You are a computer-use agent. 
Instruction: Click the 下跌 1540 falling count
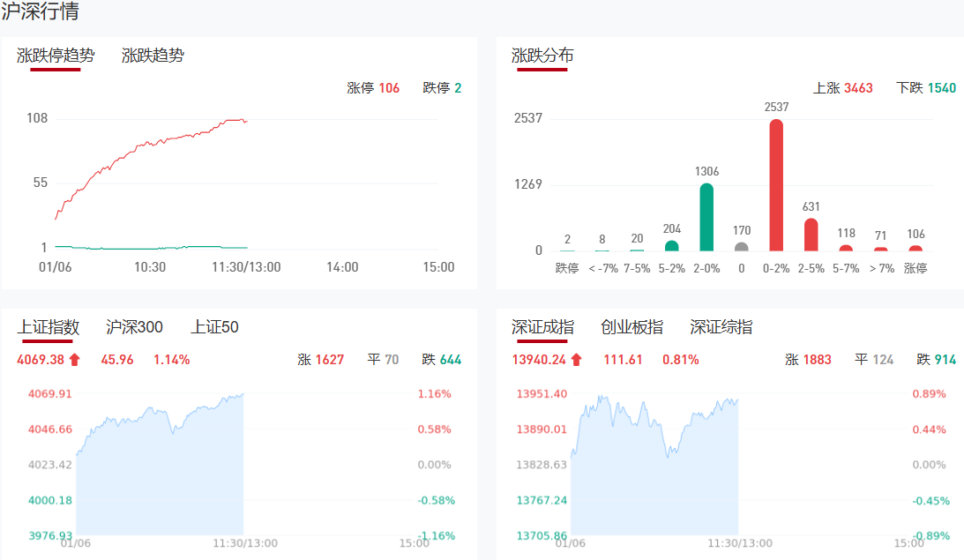[925, 88]
